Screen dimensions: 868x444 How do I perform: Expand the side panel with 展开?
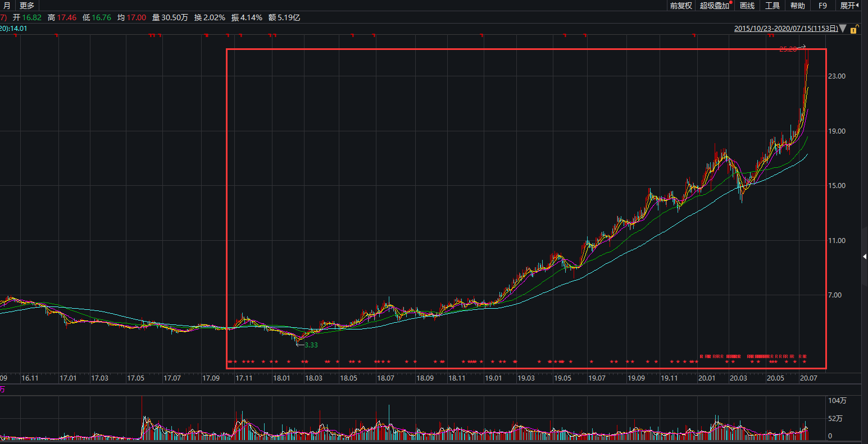[x=849, y=6]
